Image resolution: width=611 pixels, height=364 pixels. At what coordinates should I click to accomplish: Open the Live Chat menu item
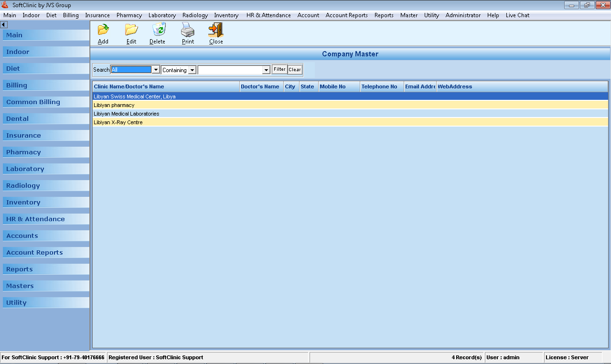pyautogui.click(x=517, y=15)
